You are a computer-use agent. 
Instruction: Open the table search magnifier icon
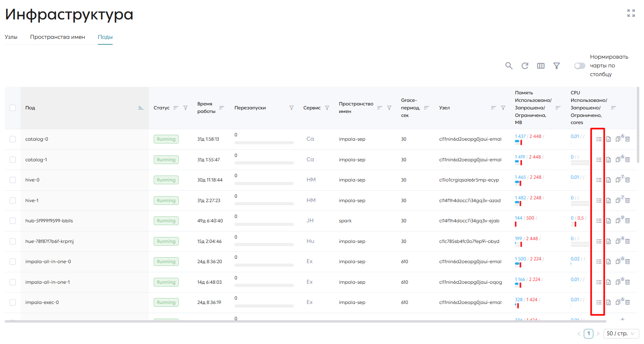tap(509, 66)
